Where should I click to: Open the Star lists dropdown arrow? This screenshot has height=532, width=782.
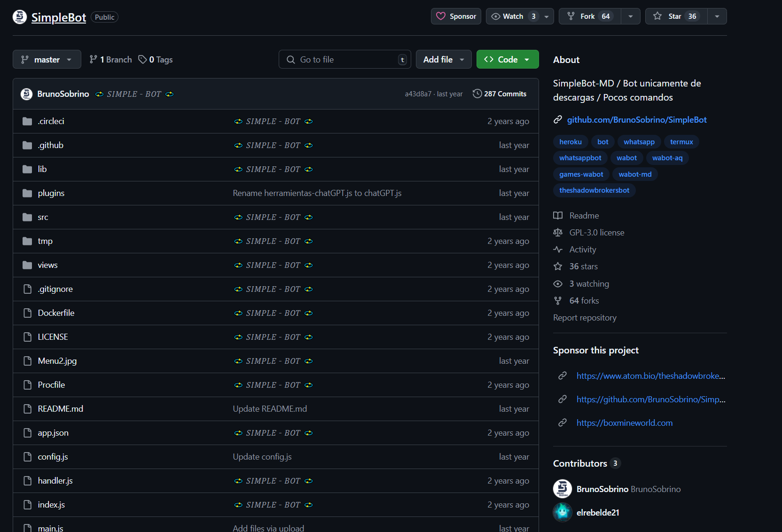pyautogui.click(x=717, y=16)
